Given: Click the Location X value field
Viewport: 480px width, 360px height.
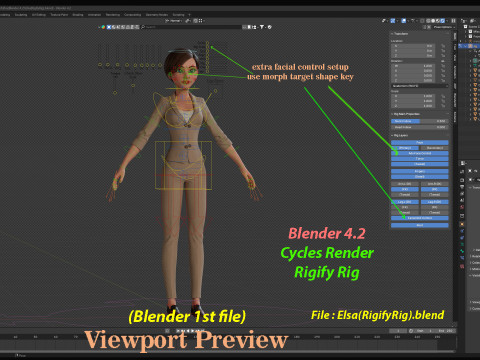Looking at the screenshot, I should point(413,46).
